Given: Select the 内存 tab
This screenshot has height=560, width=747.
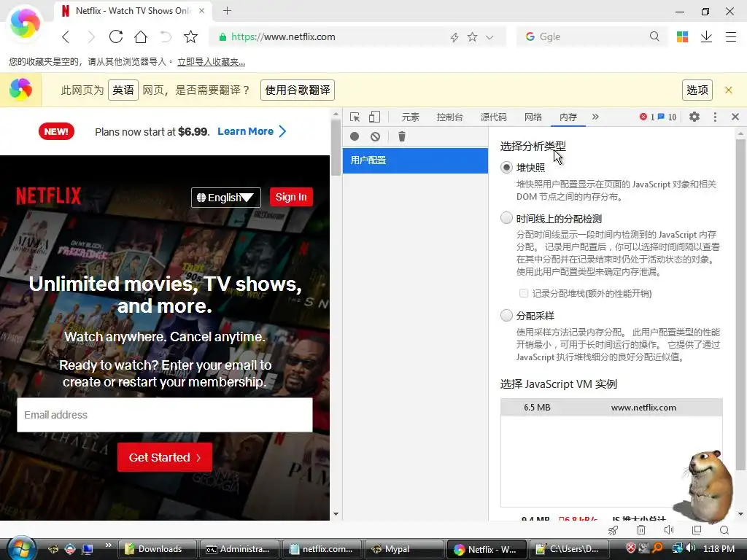Looking at the screenshot, I should click(x=568, y=117).
